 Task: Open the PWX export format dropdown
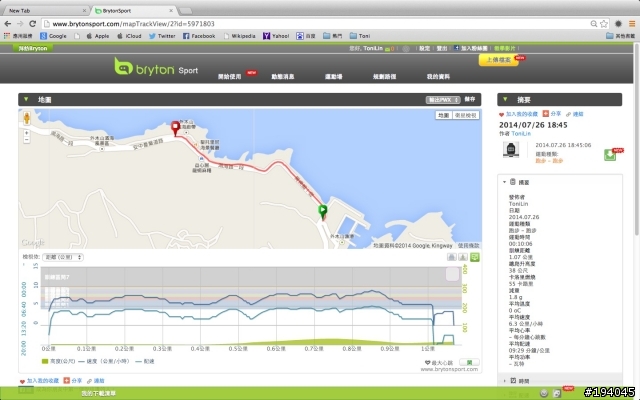pos(442,100)
